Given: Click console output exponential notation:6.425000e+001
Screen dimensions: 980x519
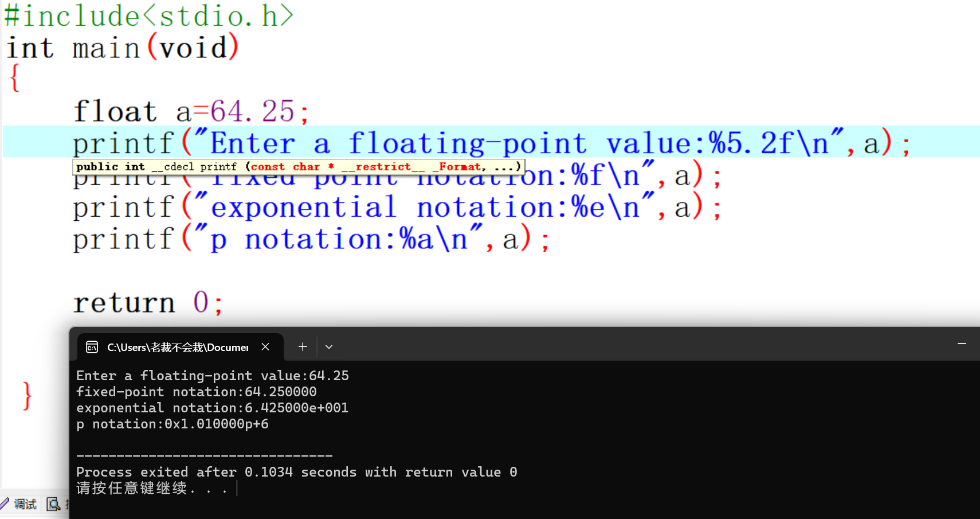Looking at the screenshot, I should (x=212, y=408).
